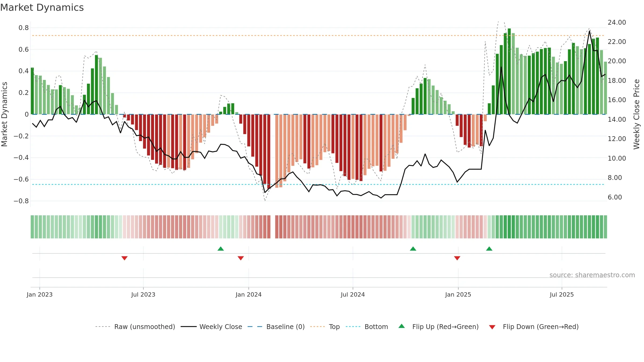Toggle the Top legend entry
This screenshot has height=362, width=644.
pyautogui.click(x=325, y=327)
